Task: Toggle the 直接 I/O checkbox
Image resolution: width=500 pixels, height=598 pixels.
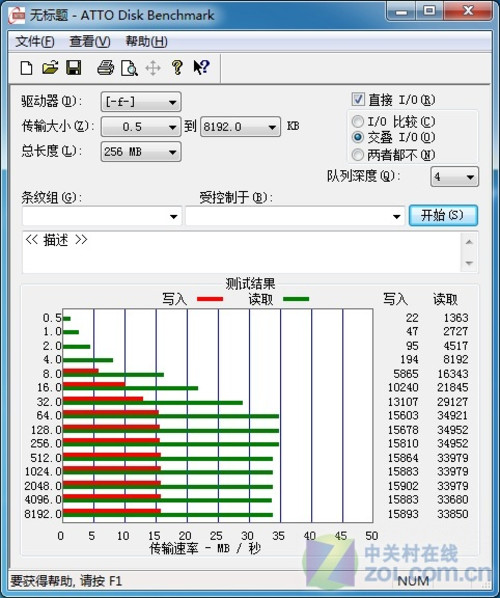Action: (x=358, y=100)
